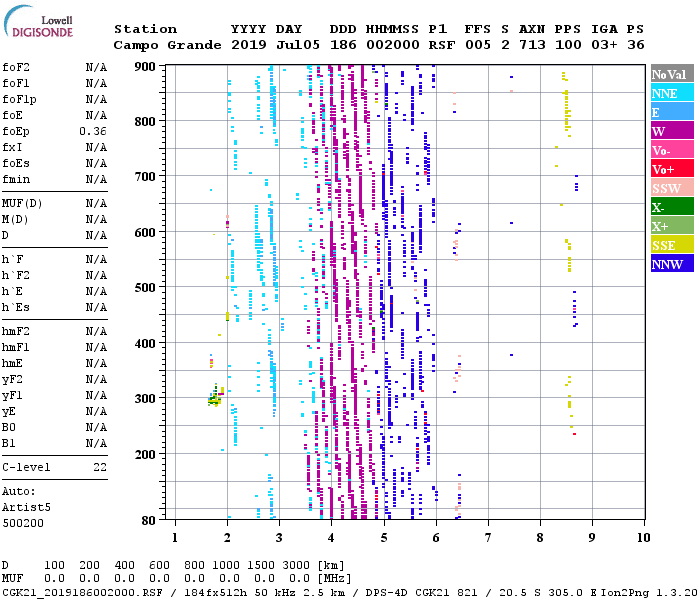Select the NNE cyan legend swatch
Image resolution: width=700 pixels, height=600 pixels.
coord(672,93)
